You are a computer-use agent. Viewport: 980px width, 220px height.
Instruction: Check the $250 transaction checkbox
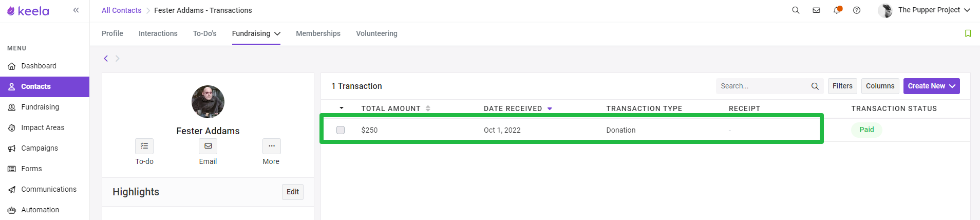341,130
